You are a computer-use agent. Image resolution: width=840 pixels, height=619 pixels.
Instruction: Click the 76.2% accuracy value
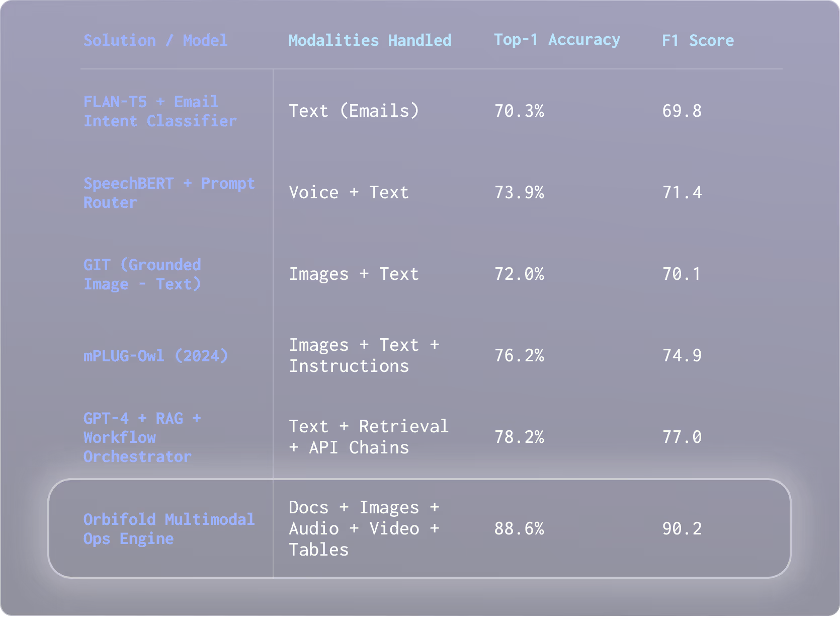(x=519, y=355)
